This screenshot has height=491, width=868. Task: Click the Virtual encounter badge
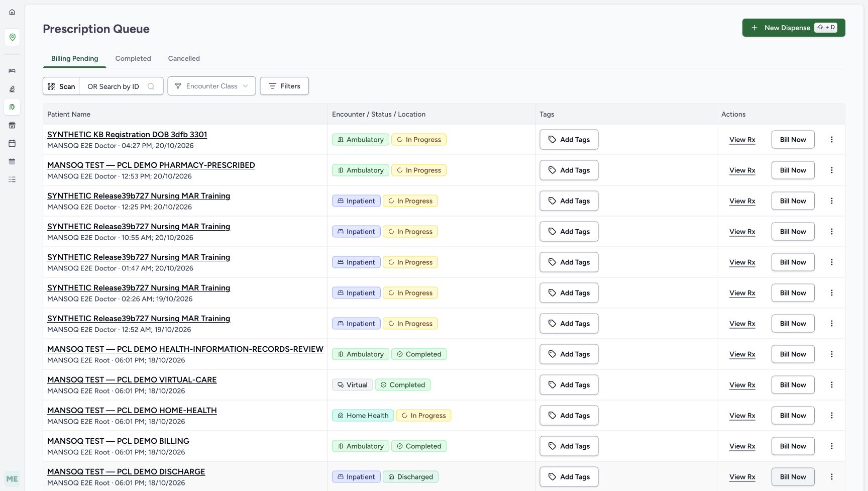click(x=352, y=385)
